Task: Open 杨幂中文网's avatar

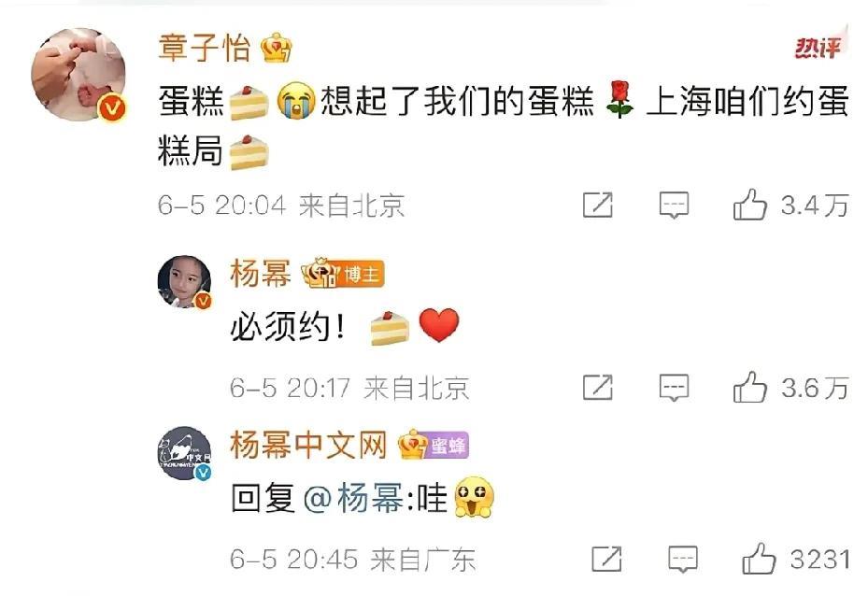Action: coord(184,453)
